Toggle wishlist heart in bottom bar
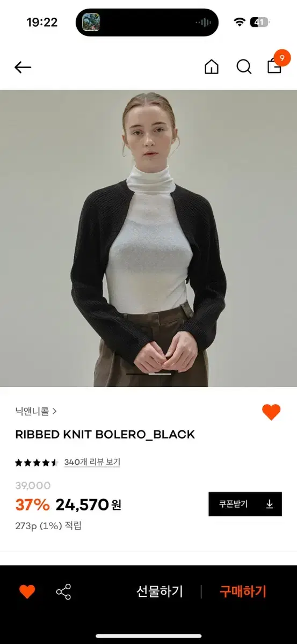 pyautogui.click(x=27, y=591)
